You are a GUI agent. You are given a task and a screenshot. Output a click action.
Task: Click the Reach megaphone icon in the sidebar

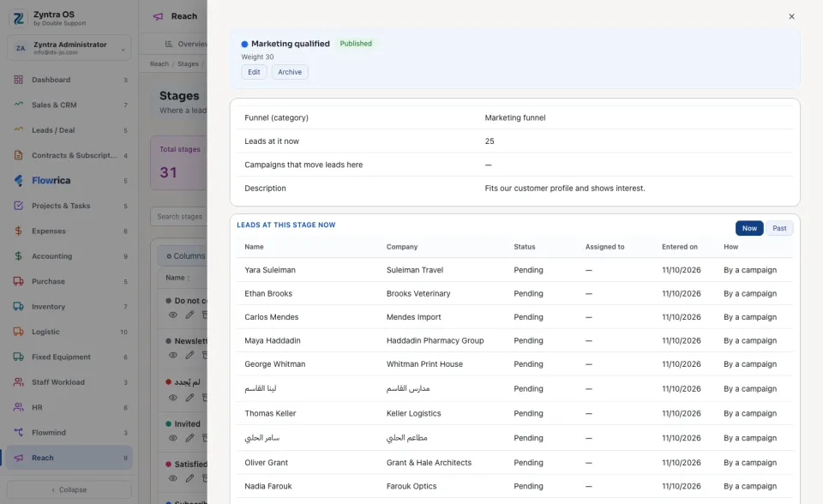pyautogui.click(x=18, y=457)
